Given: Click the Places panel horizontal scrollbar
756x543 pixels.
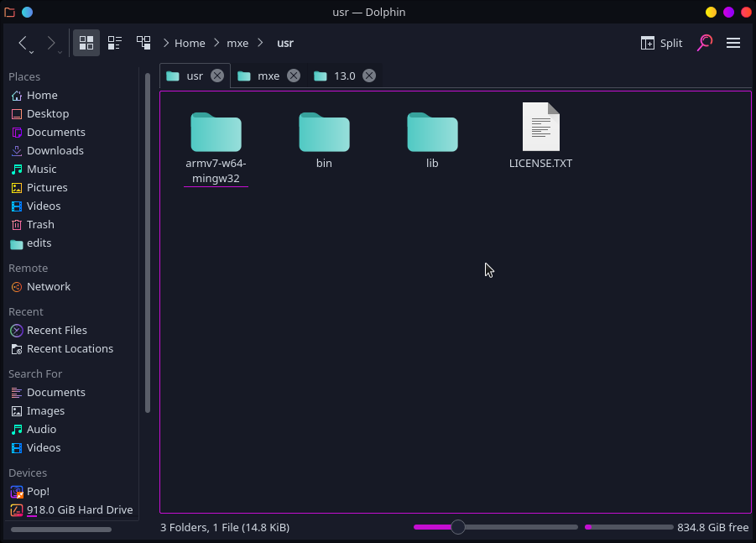Looking at the screenshot, I should coord(61,530).
